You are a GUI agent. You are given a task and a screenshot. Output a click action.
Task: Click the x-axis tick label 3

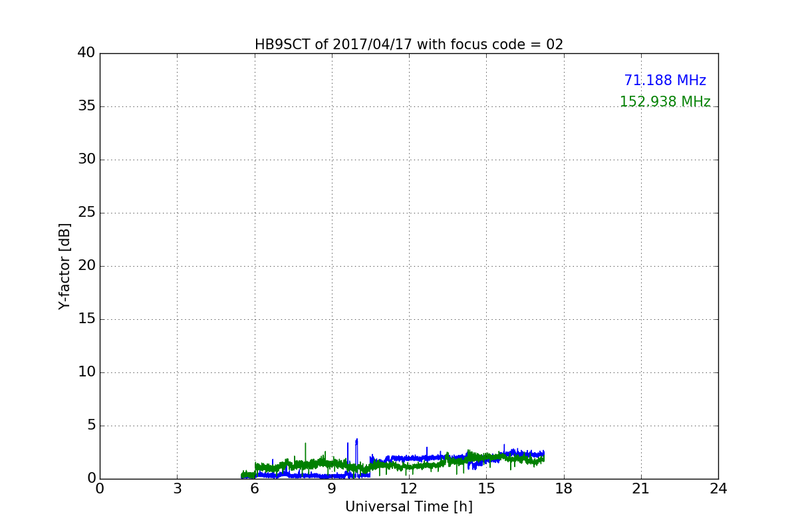(x=177, y=489)
